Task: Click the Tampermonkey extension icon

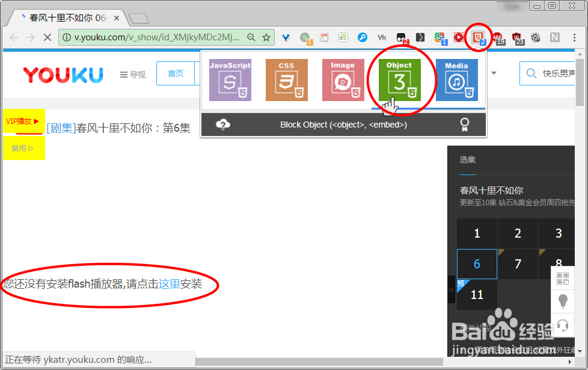Action: pyautogui.click(x=402, y=38)
